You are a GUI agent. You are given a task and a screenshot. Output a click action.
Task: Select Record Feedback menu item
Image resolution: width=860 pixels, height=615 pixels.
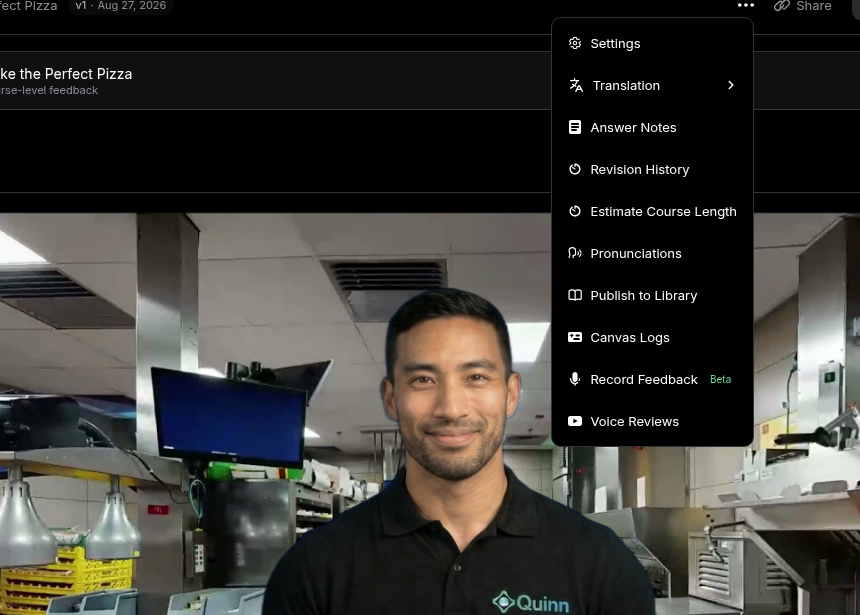click(652, 379)
